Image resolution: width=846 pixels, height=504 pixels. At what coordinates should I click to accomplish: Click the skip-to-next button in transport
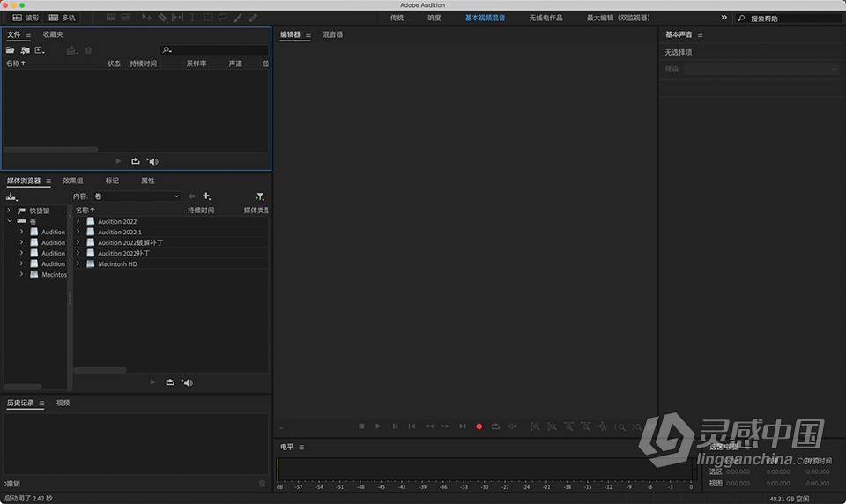coord(463,426)
